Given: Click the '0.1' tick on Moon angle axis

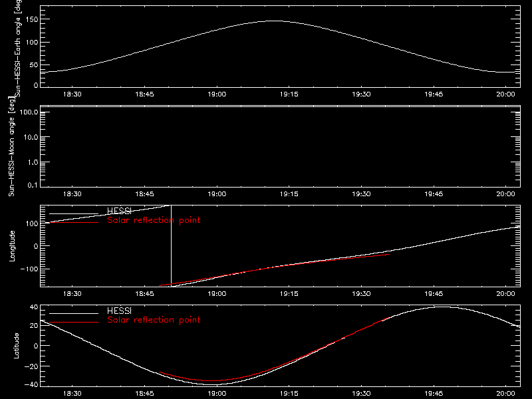Looking at the screenshot, I should point(33,185).
